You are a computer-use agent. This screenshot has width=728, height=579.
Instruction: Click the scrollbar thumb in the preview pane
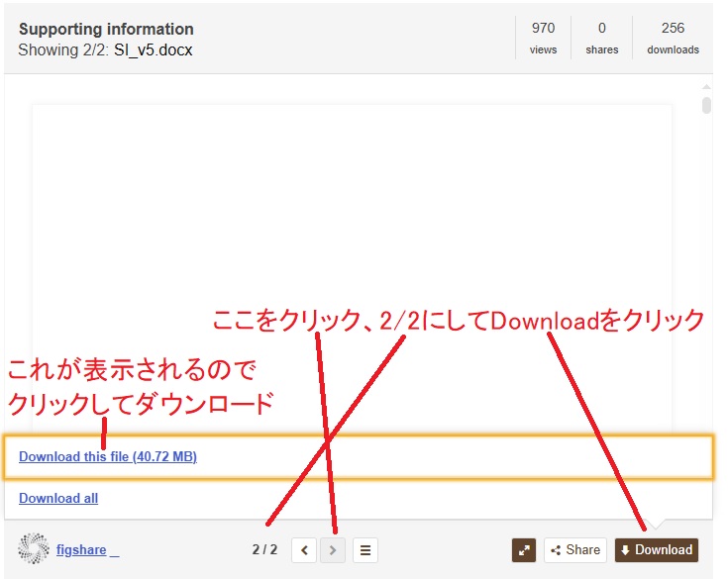pos(706,106)
